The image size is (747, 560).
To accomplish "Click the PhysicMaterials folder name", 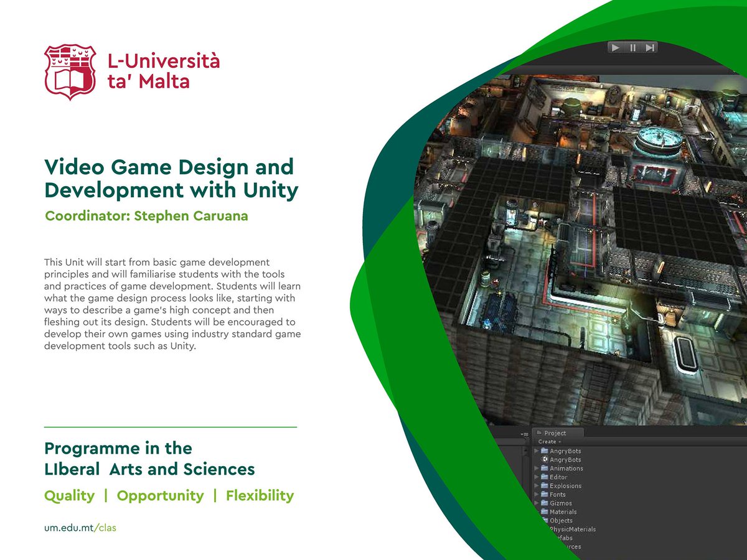I will click(573, 530).
